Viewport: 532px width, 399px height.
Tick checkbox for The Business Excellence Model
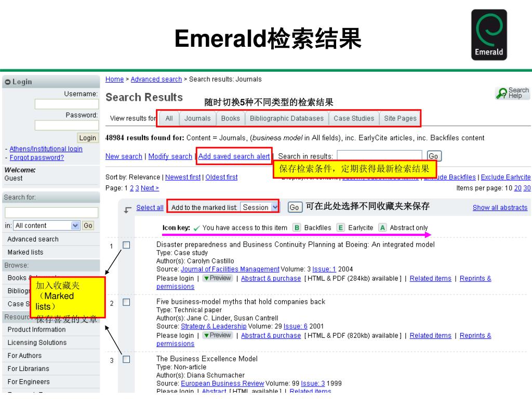click(126, 359)
